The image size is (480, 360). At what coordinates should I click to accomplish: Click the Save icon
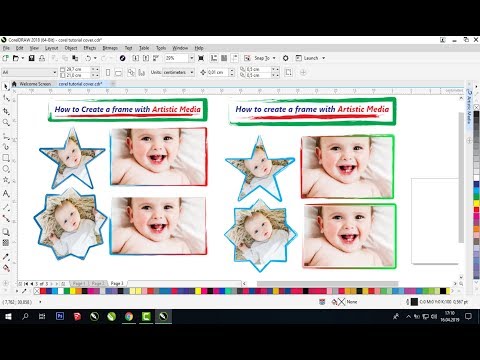[31, 58]
